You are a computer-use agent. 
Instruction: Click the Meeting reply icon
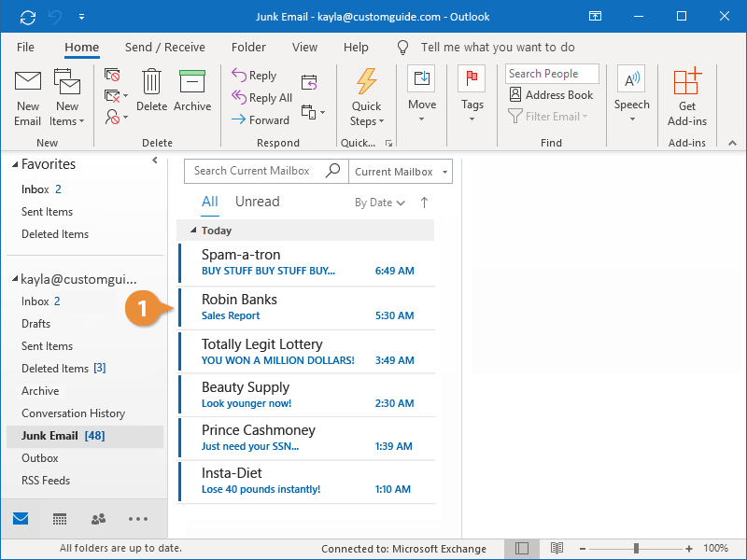coord(309,82)
